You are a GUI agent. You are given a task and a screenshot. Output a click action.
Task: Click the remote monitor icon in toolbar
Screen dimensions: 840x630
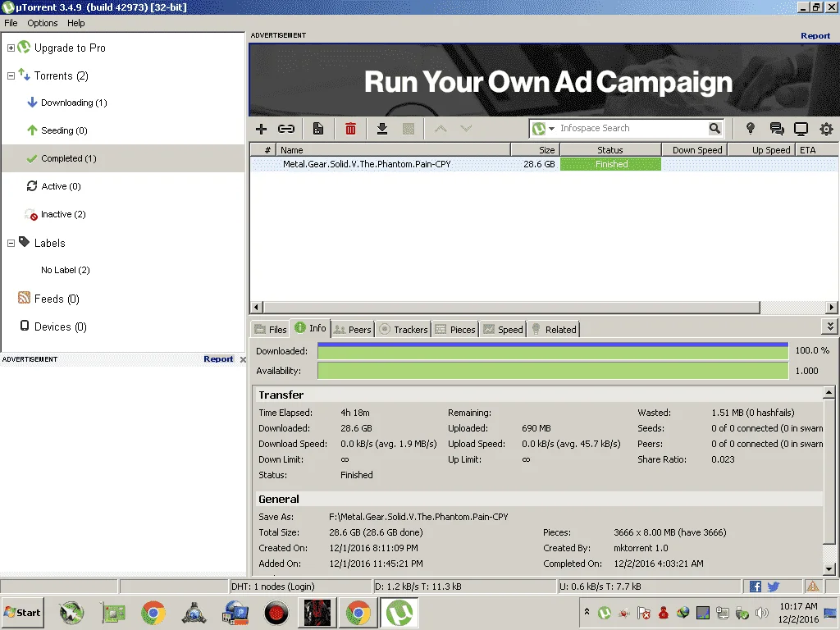801,129
